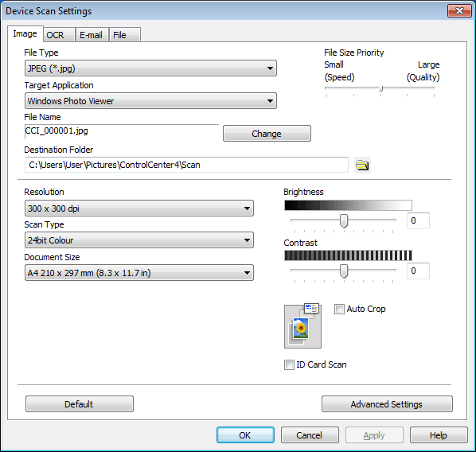Browse destination folder with the folder icon
The height and width of the screenshot is (452, 476).
coord(362,166)
